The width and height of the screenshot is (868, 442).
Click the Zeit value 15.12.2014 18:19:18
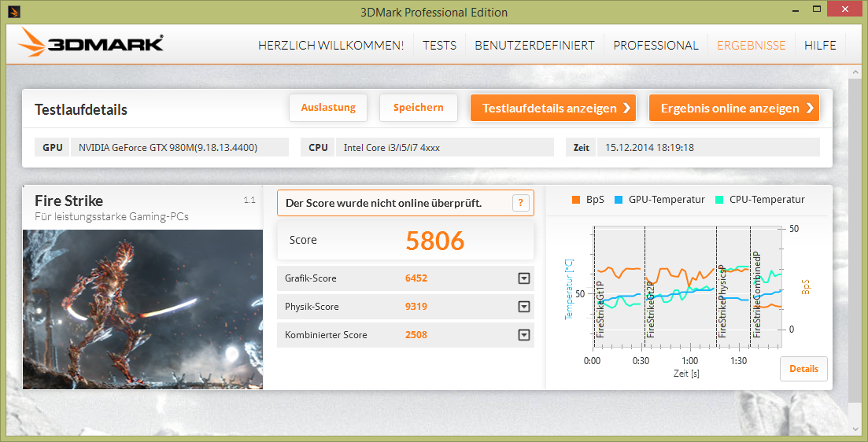tap(649, 148)
